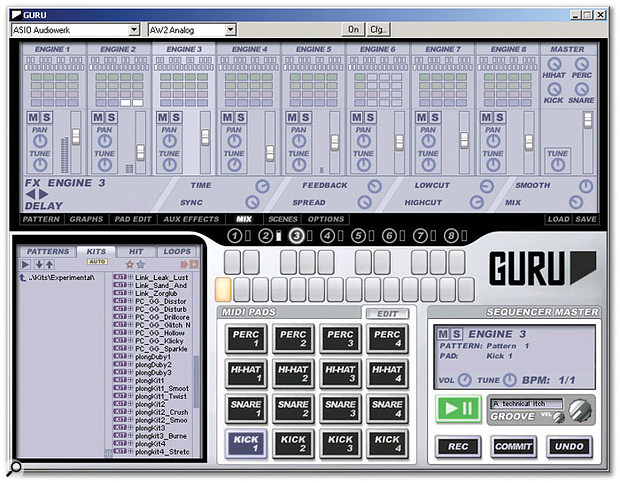Click the delay MIX knob

[x=576, y=203]
